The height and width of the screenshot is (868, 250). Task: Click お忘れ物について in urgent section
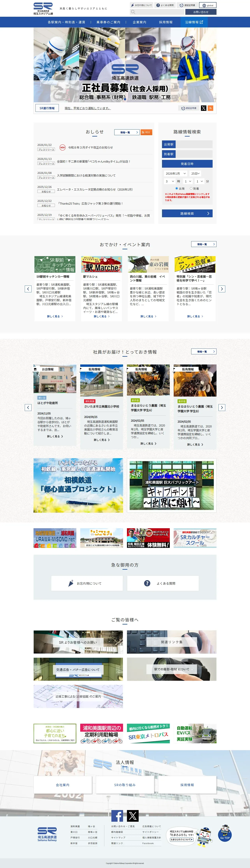[x=87, y=583]
